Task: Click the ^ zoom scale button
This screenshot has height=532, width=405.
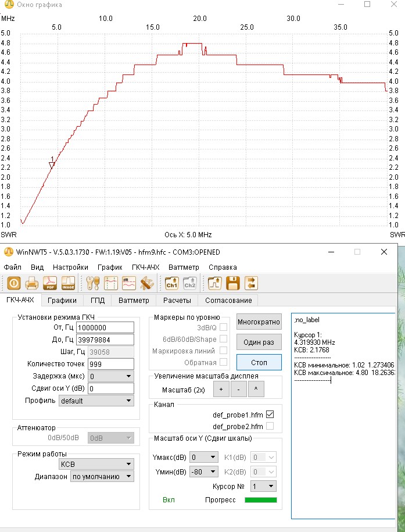Action: (x=256, y=389)
